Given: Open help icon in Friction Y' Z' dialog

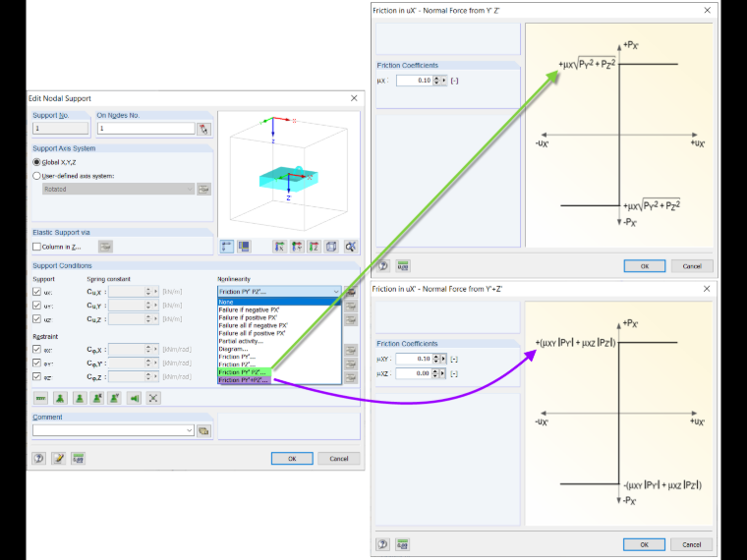Looking at the screenshot, I should point(383,265).
